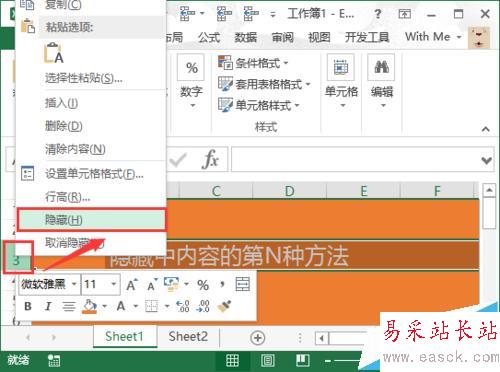Select column D header
This screenshot has width=500, height=372.
(x=289, y=191)
